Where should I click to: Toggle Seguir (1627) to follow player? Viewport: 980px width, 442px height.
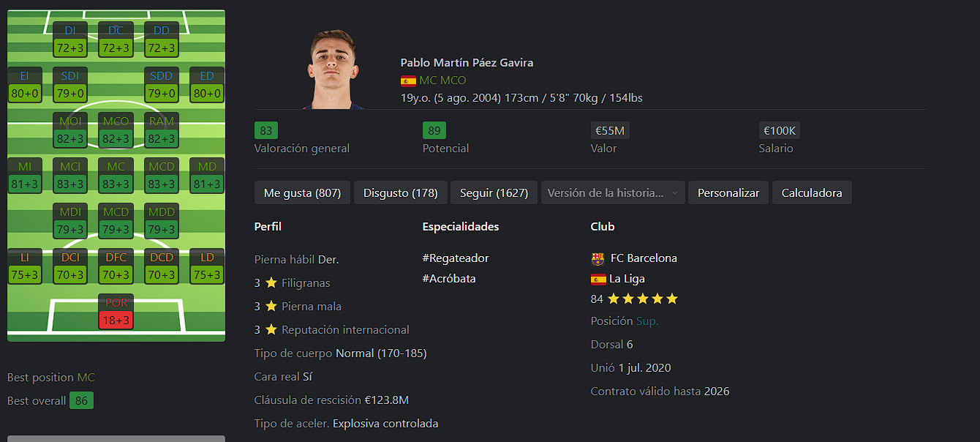(494, 193)
